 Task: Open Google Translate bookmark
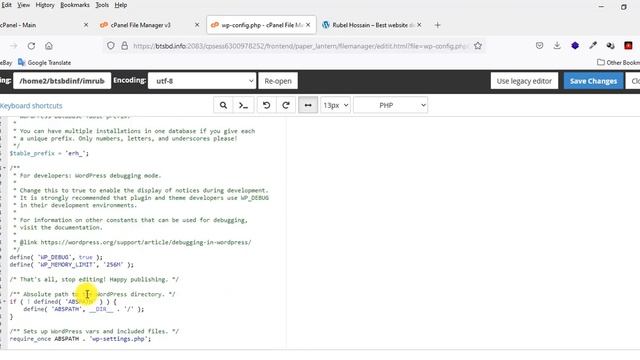click(44, 62)
